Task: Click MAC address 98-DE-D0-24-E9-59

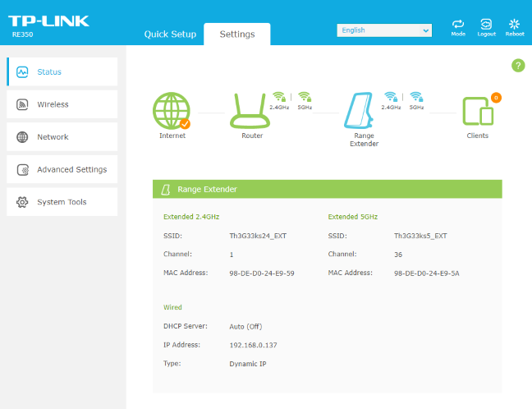Action: (262, 273)
